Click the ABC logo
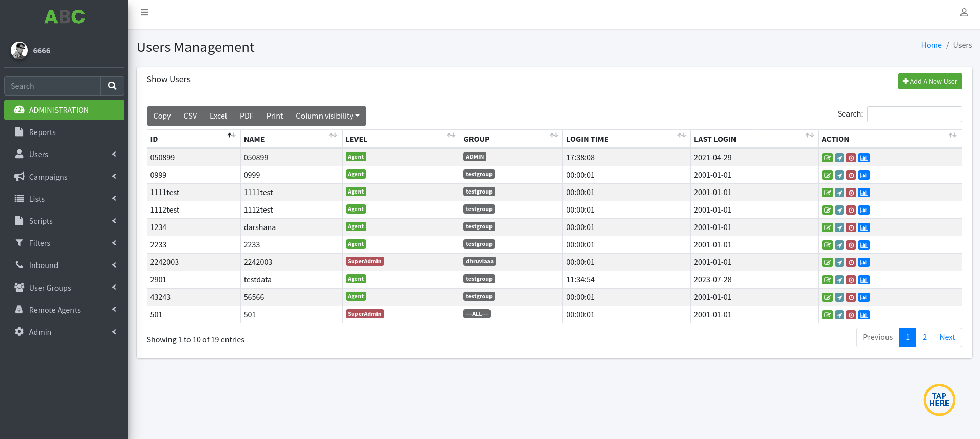This screenshot has width=980, height=439. 65,16
